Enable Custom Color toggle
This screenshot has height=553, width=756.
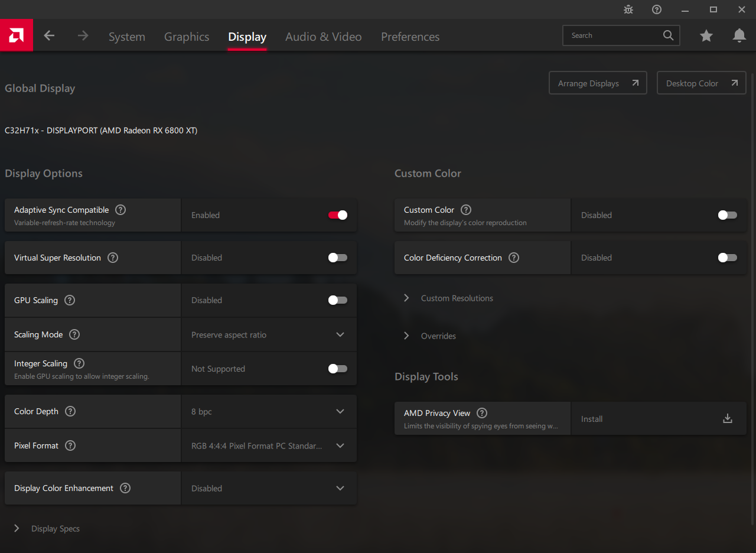728,215
